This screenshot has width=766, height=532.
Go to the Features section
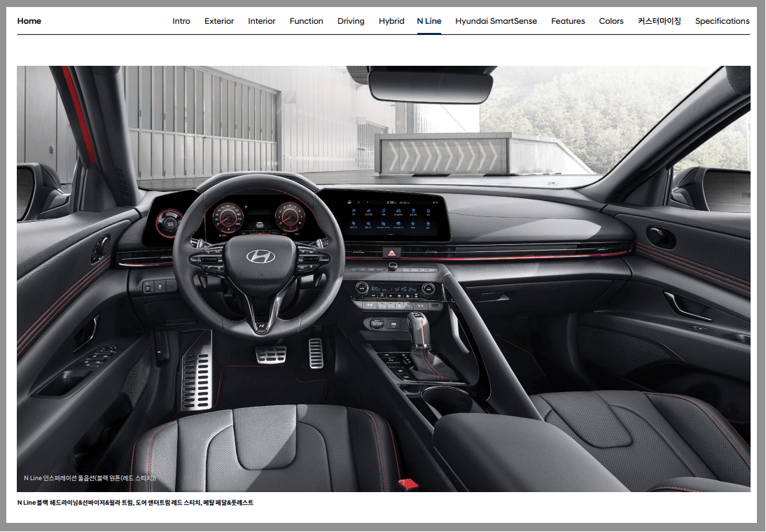(x=568, y=21)
